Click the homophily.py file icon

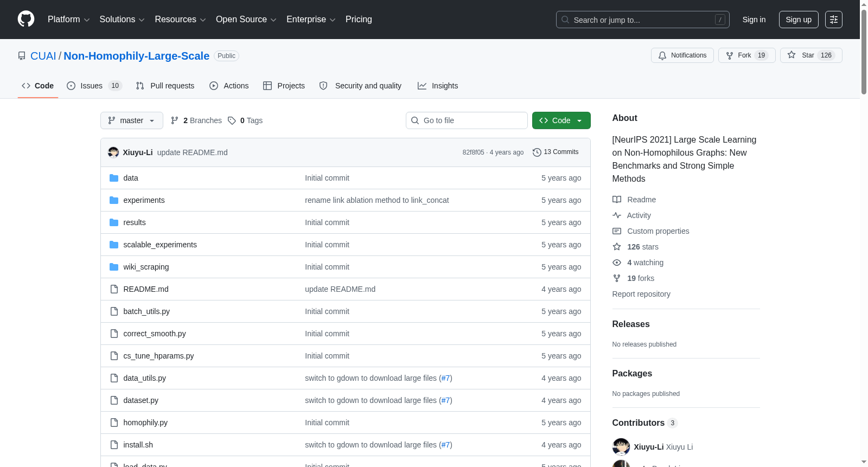point(114,423)
